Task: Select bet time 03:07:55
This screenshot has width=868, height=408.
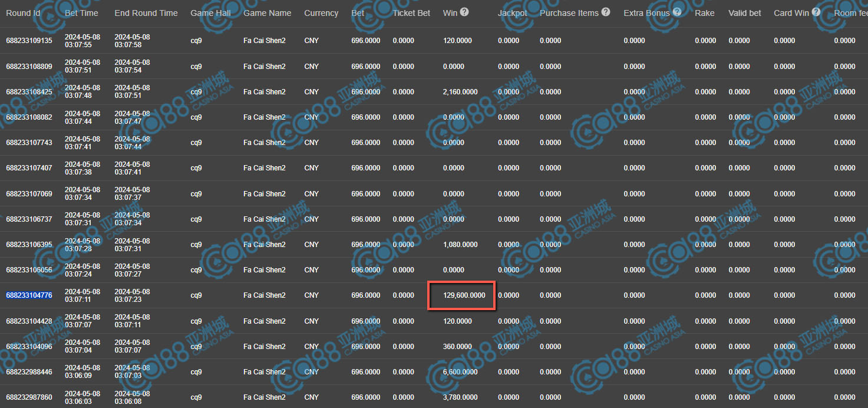Action: (82, 41)
